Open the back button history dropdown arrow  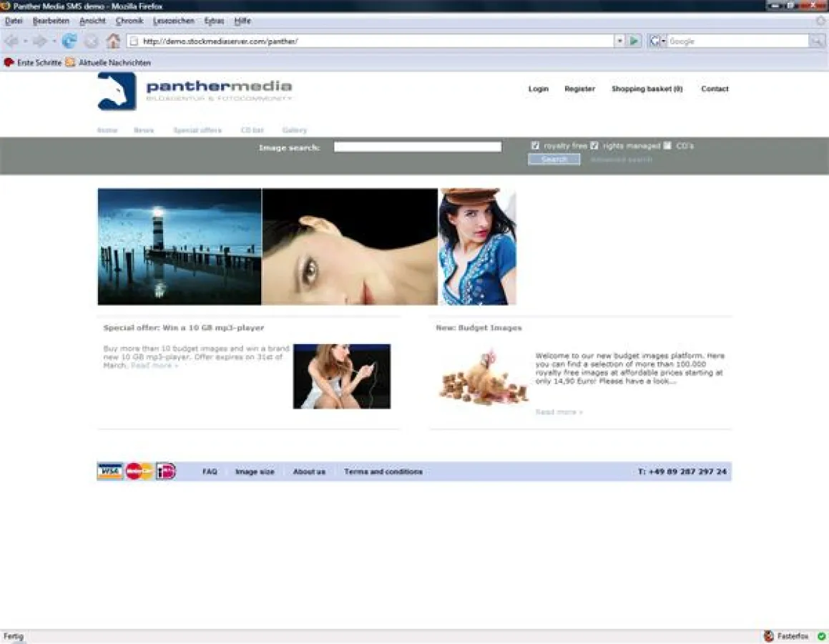[26, 42]
